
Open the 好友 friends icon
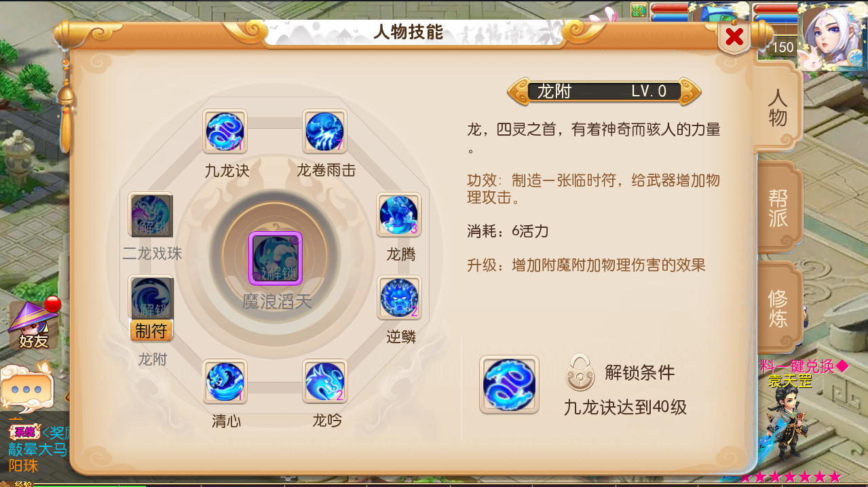point(34,324)
